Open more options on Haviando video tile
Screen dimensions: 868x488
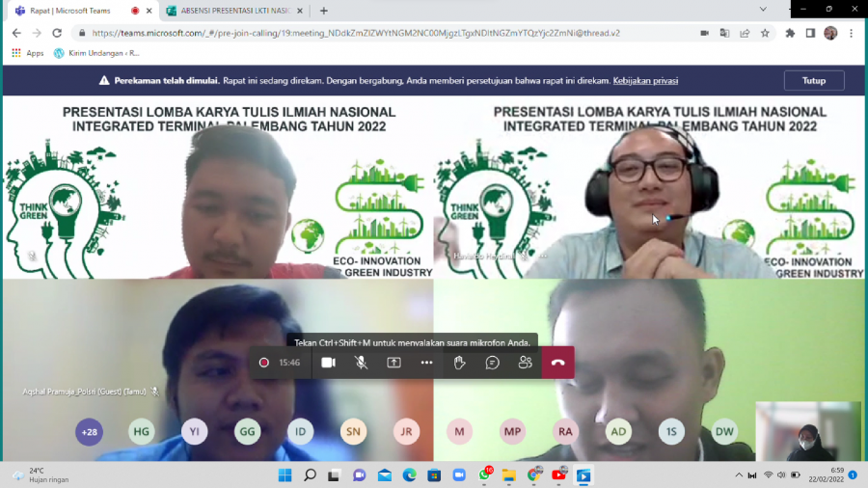click(x=542, y=257)
